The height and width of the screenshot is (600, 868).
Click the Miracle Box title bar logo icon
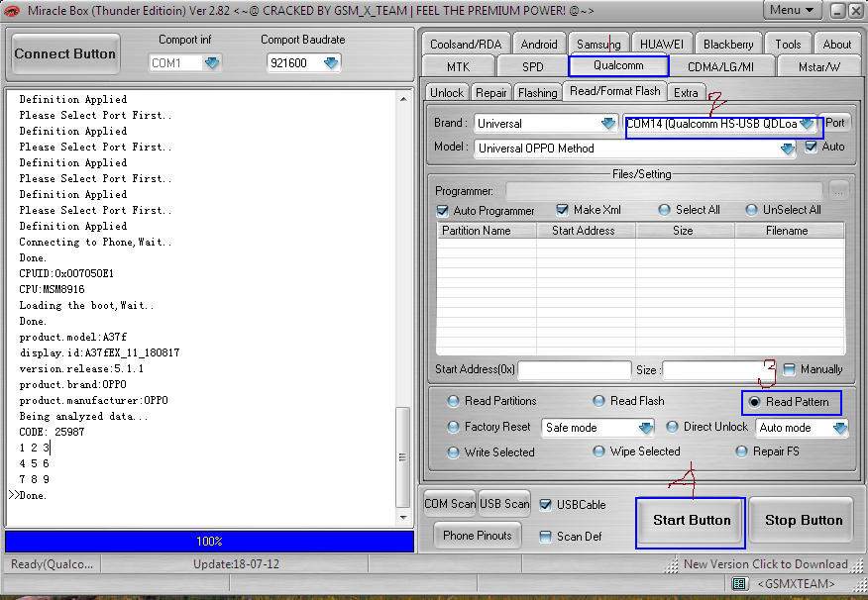11,10
